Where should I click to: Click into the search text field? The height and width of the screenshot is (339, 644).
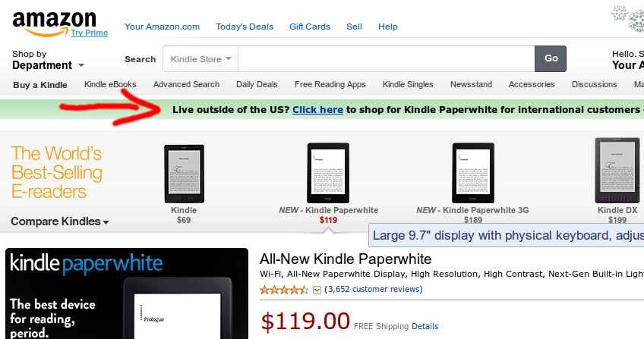coord(386,58)
